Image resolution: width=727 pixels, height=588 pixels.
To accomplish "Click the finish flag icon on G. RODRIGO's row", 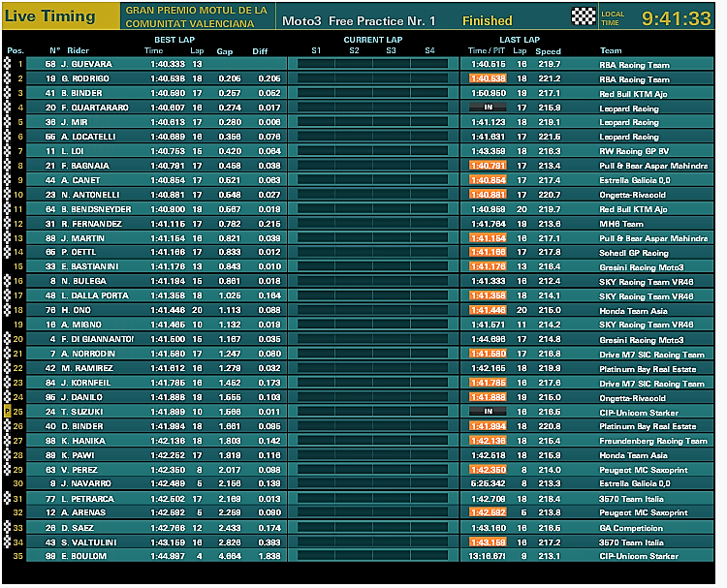I will [x=7, y=78].
